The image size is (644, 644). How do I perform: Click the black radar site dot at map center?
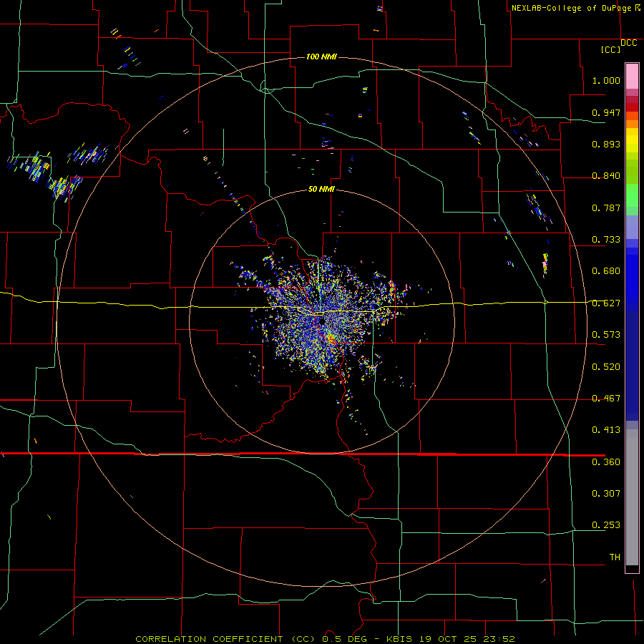click(323, 321)
